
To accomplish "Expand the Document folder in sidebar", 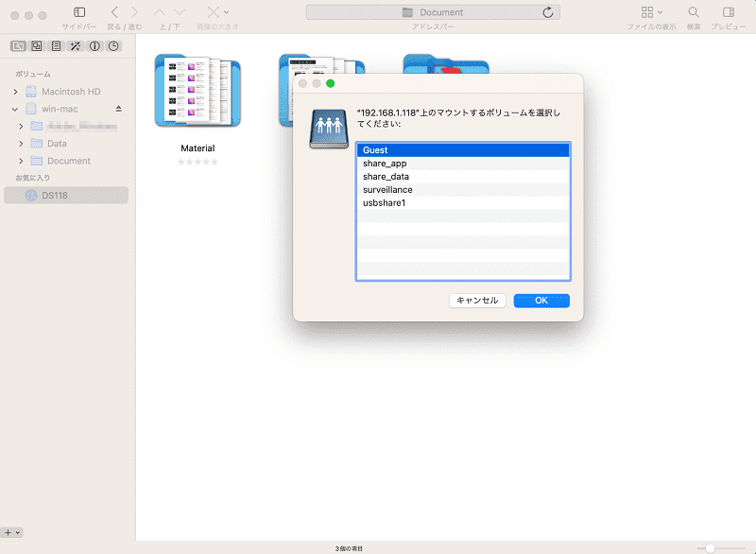I will point(21,161).
